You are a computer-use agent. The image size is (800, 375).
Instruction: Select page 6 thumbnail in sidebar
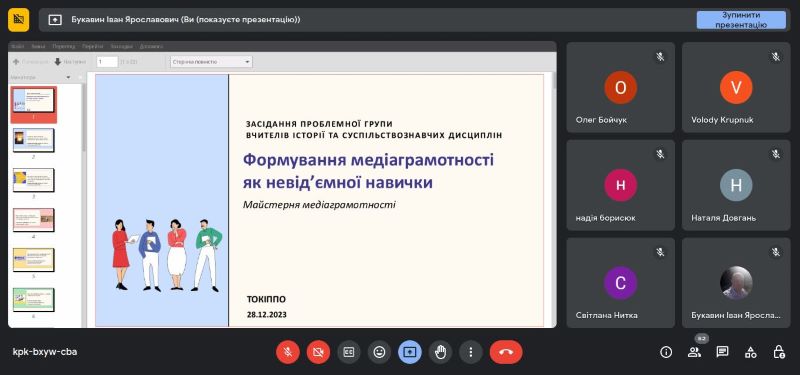34,299
